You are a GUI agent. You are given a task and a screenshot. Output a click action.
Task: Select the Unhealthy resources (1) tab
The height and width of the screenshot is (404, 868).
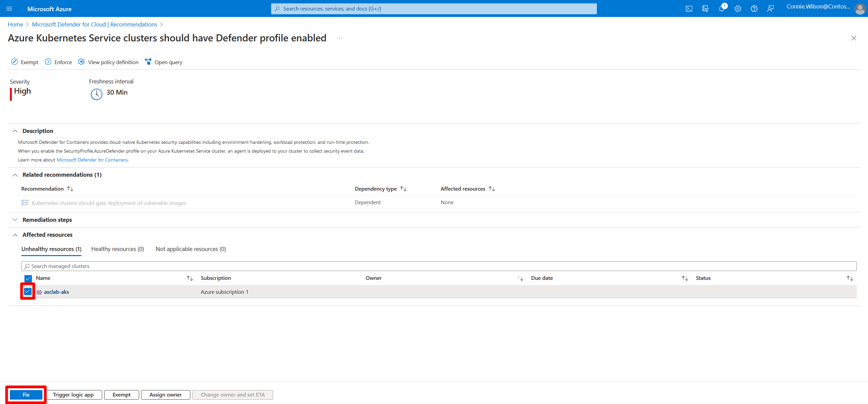51,249
